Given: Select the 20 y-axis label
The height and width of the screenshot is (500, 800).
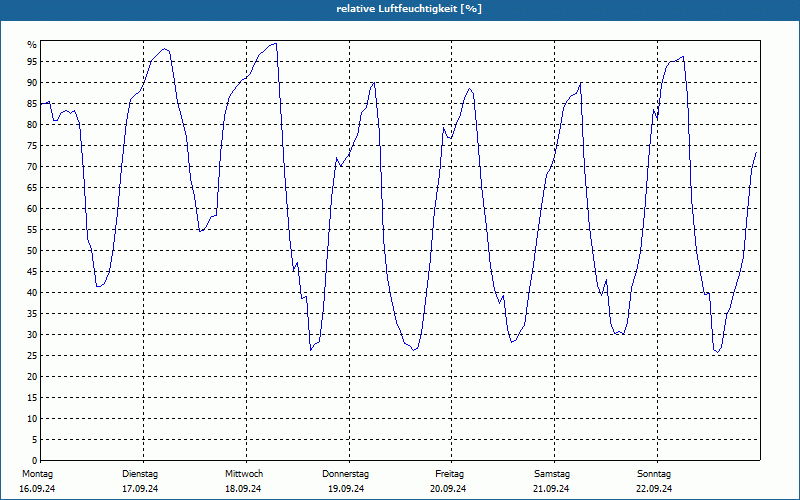Looking at the screenshot, I should click(32, 377).
